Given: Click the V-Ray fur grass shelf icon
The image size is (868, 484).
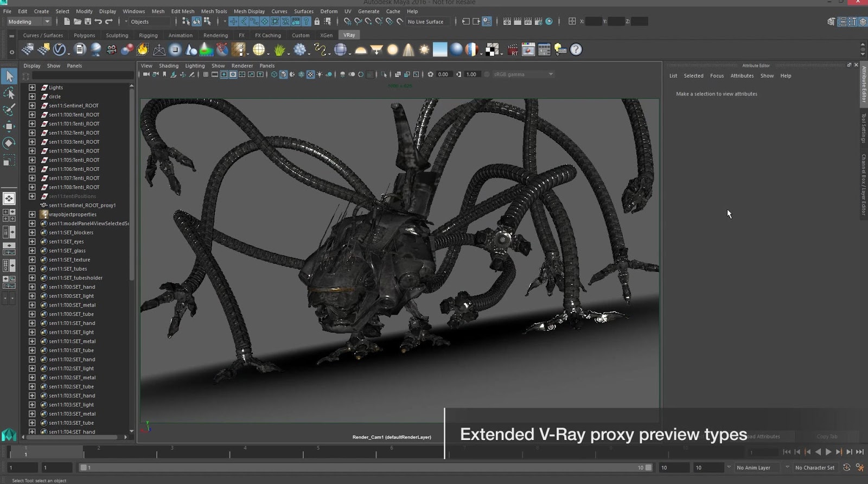Looking at the screenshot, I should (279, 49).
